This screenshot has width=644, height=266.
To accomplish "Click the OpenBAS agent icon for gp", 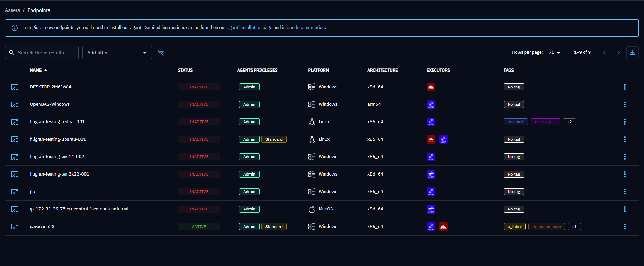I will tap(431, 192).
